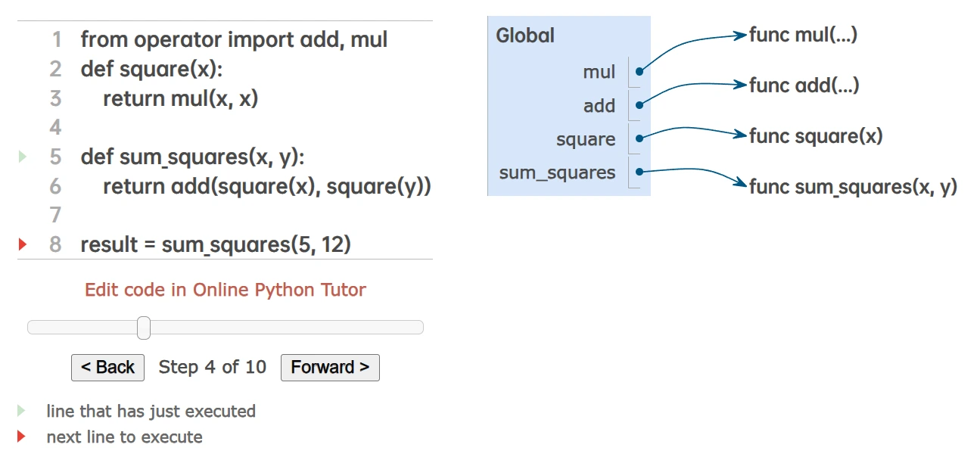The image size is (980, 460).
Task: Click the red arrow in the legend
Action: click(x=22, y=437)
